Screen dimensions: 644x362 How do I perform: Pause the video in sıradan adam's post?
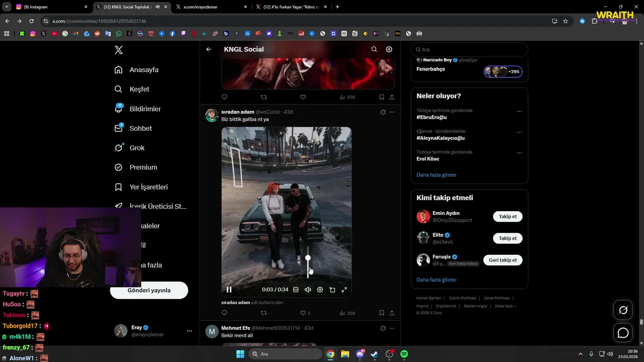click(x=229, y=290)
